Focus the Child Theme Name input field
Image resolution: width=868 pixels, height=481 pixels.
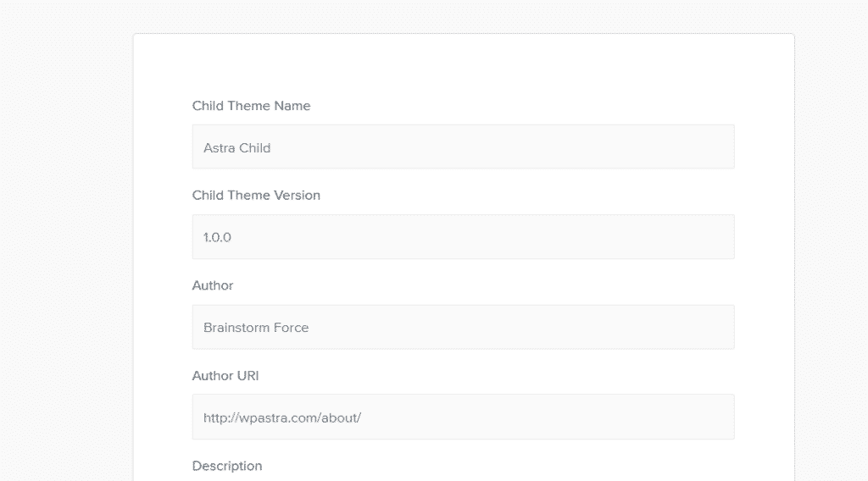464,147
